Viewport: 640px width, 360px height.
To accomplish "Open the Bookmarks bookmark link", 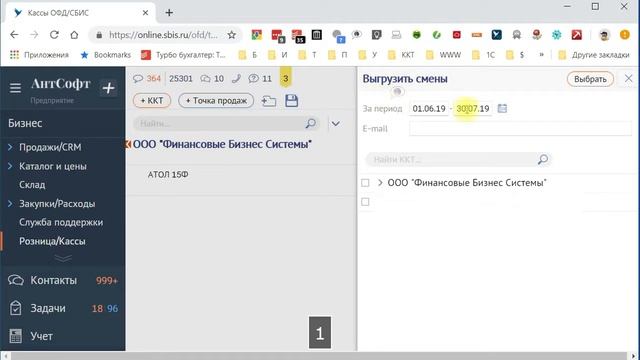I will tap(106, 55).
